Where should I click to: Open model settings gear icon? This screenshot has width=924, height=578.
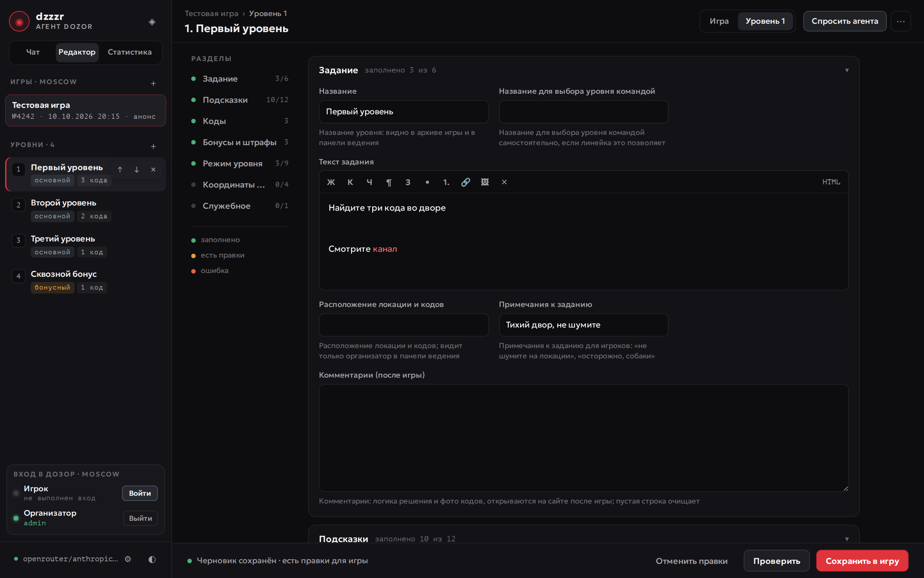128,559
